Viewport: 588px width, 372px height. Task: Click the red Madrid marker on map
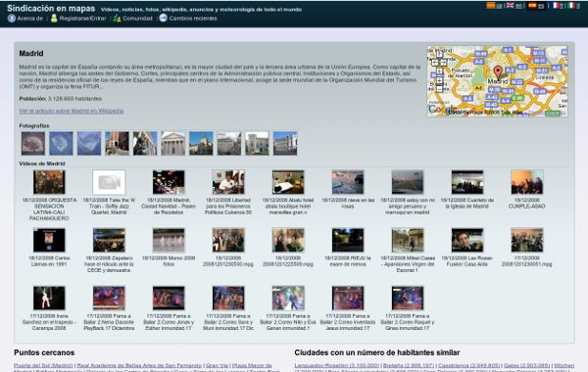click(498, 71)
